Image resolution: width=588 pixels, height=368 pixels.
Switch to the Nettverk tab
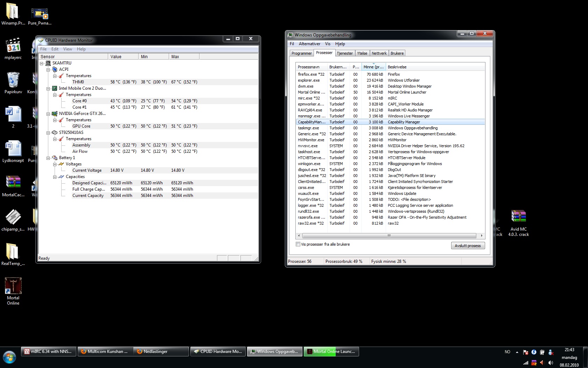[x=379, y=53]
